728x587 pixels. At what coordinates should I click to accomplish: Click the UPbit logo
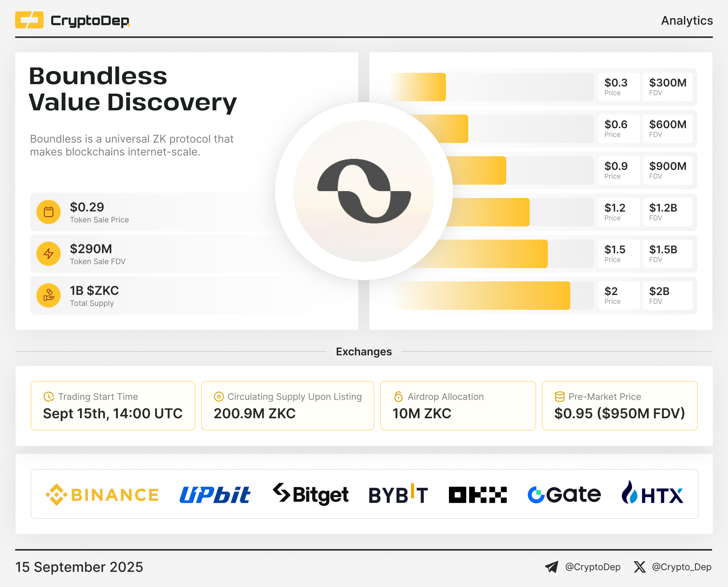click(215, 494)
